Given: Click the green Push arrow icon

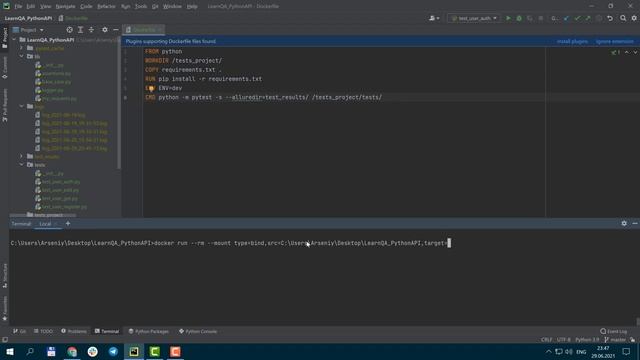Looking at the screenshot, I should point(588,18).
